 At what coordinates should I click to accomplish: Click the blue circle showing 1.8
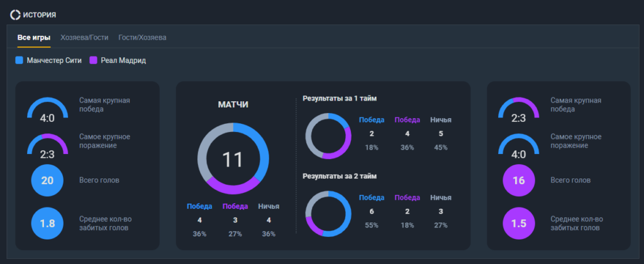click(48, 223)
